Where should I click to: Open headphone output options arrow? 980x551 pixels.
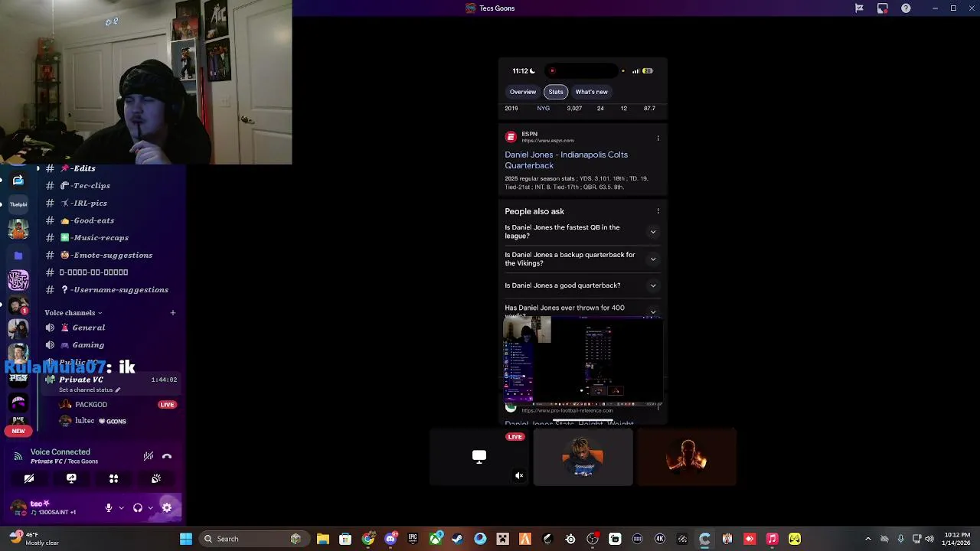tap(150, 507)
